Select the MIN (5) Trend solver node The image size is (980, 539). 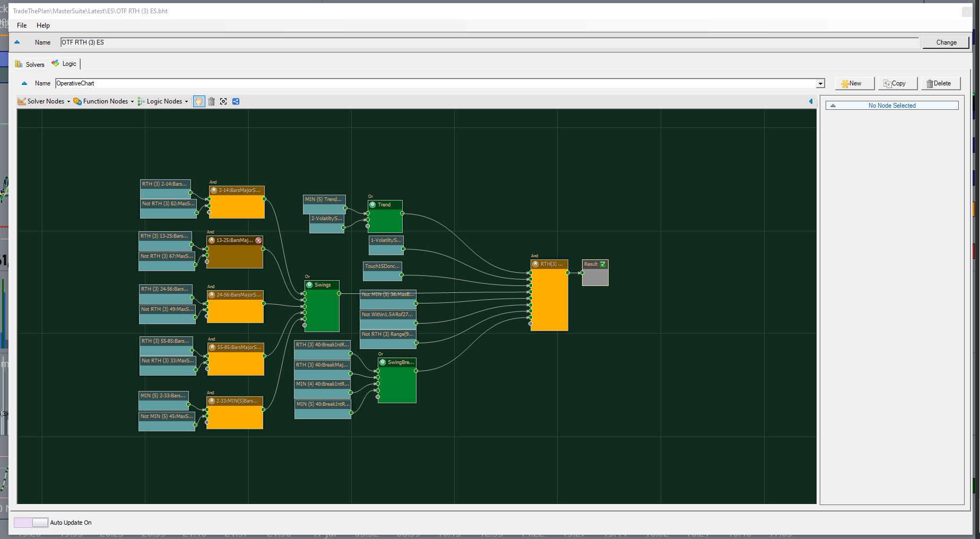pyautogui.click(x=324, y=204)
